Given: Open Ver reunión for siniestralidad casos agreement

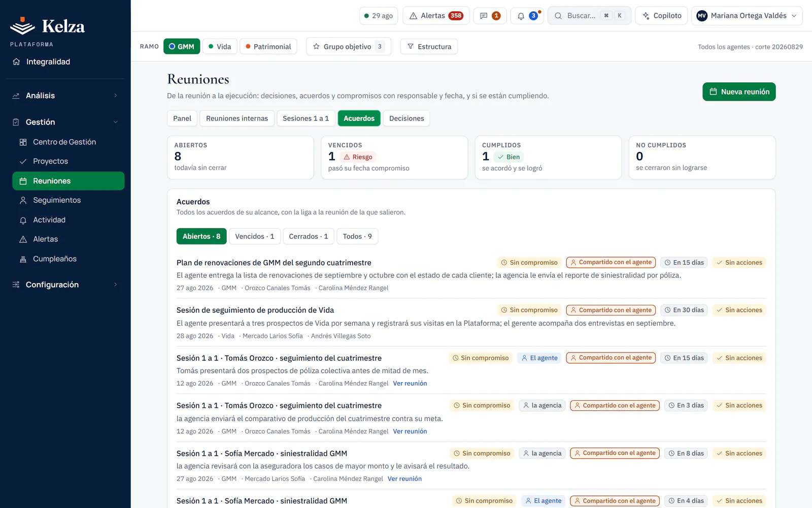Looking at the screenshot, I should pyautogui.click(x=404, y=479).
